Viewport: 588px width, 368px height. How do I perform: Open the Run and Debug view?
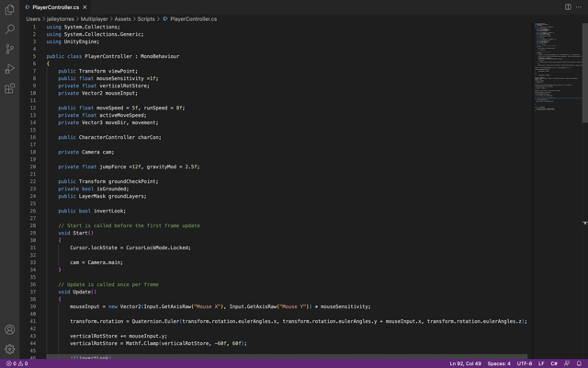point(10,69)
